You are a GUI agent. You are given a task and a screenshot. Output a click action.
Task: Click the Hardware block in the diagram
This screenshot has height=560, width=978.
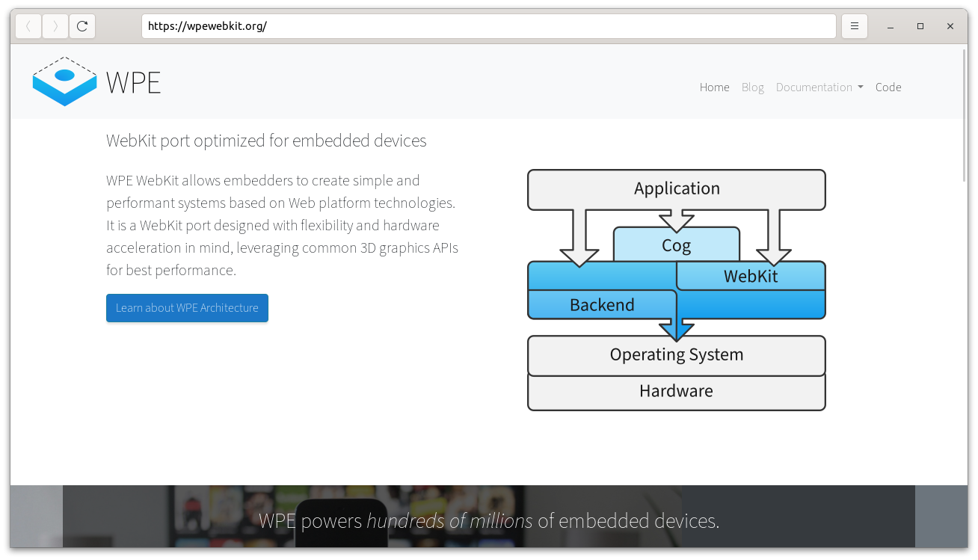click(x=676, y=391)
